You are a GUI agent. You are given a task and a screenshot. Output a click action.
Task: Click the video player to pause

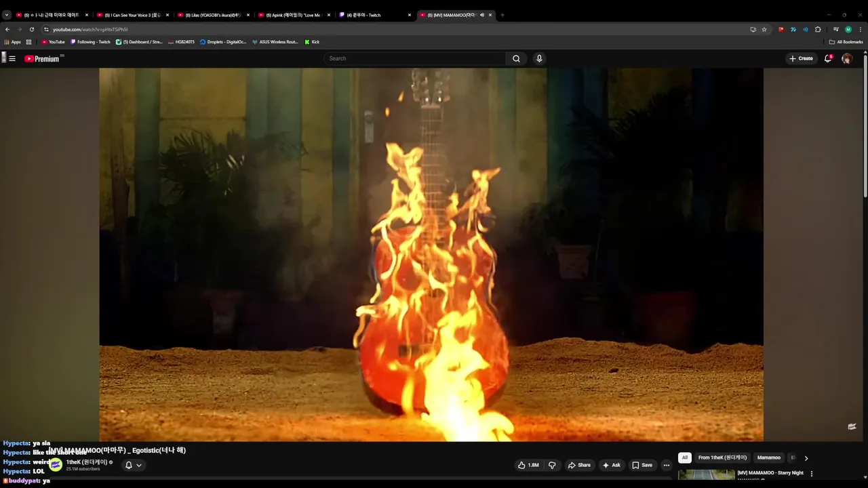[x=431, y=254]
